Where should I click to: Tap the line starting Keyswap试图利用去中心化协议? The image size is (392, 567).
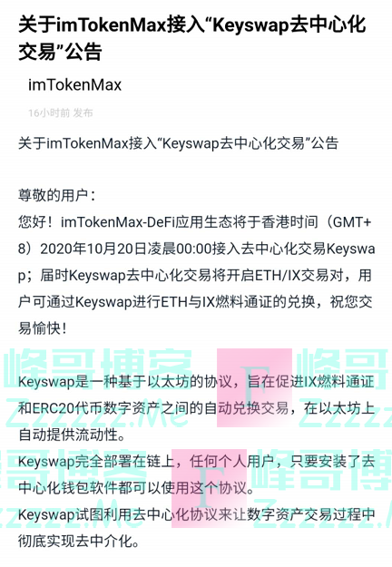coord(196,514)
